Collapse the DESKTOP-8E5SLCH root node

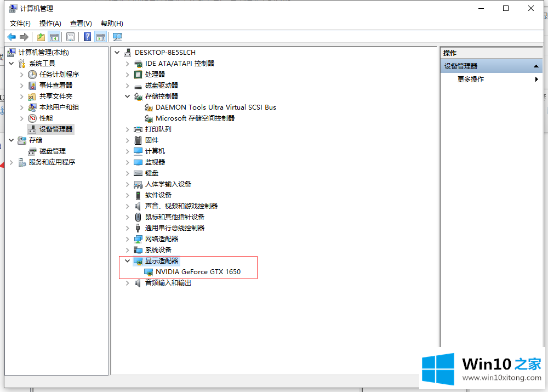tap(117, 53)
